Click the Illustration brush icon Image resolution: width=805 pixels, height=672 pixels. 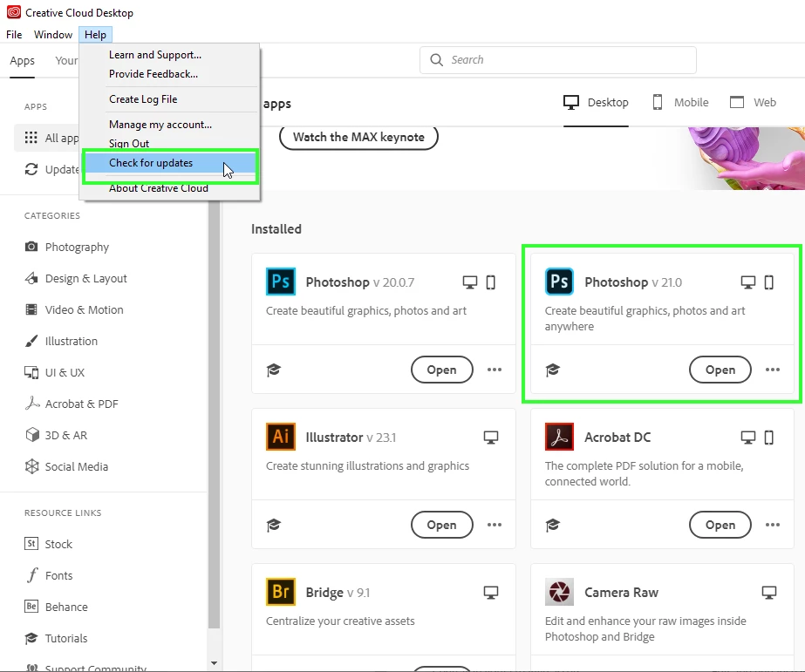(x=31, y=341)
